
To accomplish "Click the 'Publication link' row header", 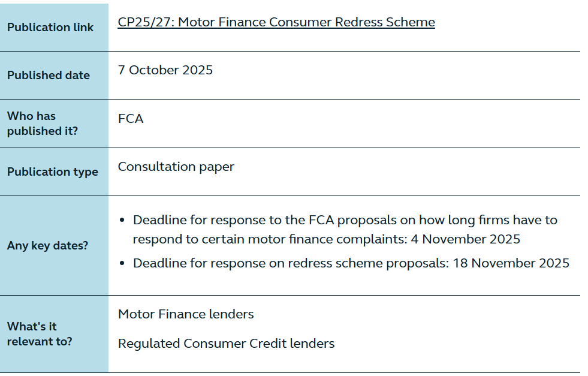I will click(x=50, y=28).
